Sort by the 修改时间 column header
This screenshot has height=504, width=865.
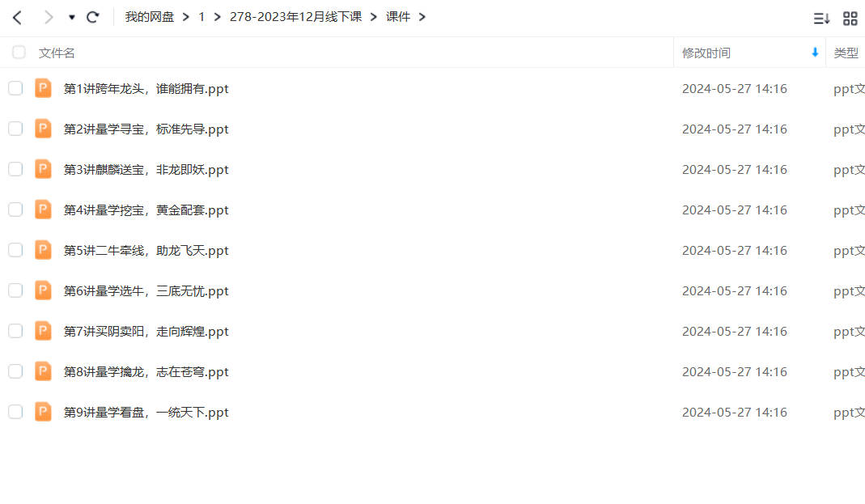pos(706,53)
